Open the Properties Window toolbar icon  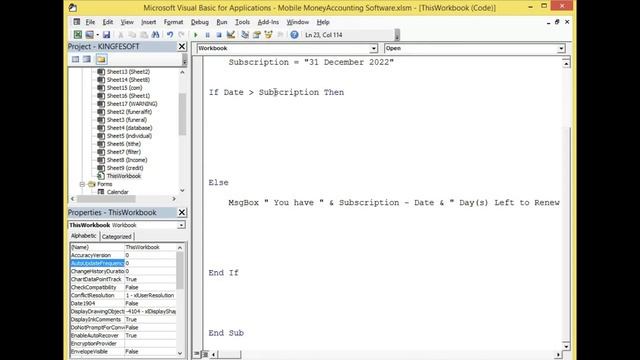click(256, 35)
